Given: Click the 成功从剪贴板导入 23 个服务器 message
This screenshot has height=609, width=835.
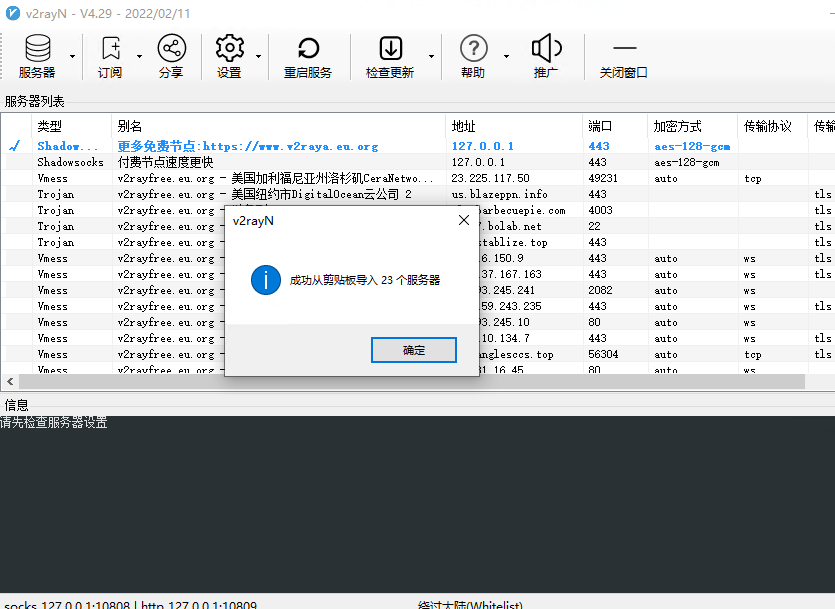Looking at the screenshot, I should coord(365,280).
